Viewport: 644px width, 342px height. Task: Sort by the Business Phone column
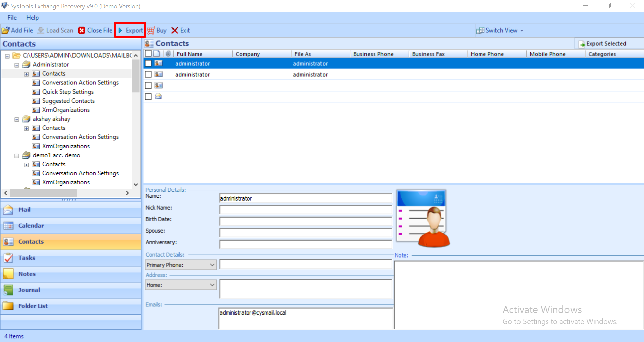point(380,54)
